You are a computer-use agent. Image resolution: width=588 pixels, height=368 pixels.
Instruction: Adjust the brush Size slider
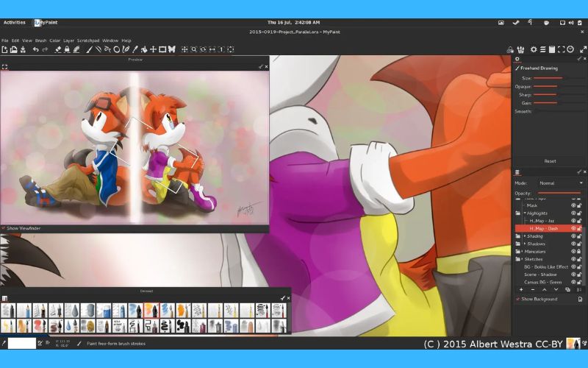(559, 78)
